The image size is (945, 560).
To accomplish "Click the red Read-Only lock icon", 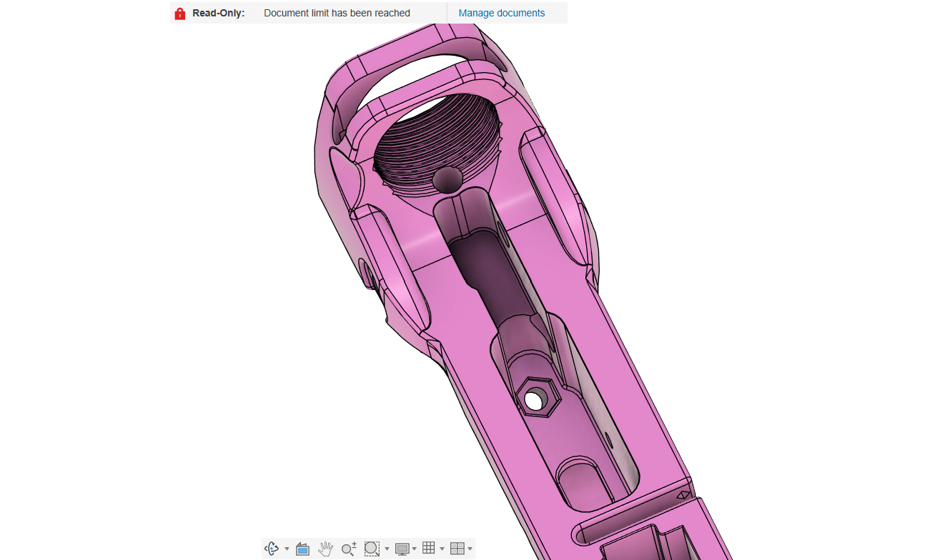I will [180, 14].
